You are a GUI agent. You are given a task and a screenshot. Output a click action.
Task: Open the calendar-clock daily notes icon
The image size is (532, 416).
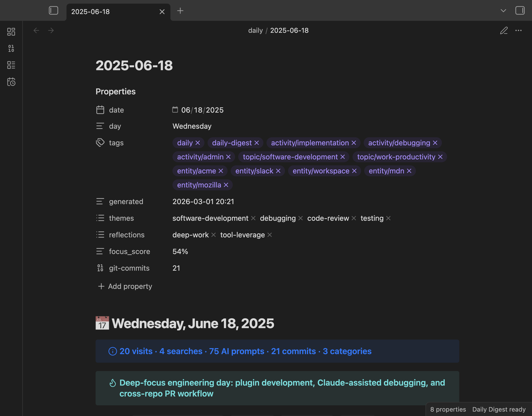pyautogui.click(x=11, y=82)
